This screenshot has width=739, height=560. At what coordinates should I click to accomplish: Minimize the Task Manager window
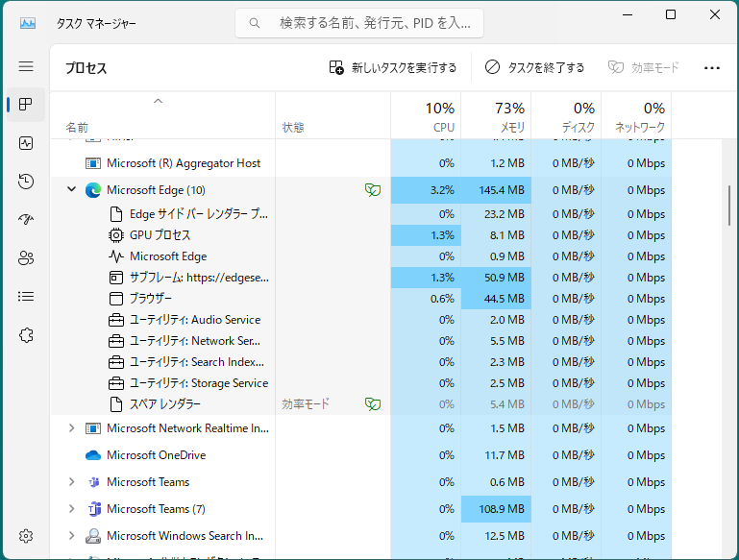coord(628,14)
